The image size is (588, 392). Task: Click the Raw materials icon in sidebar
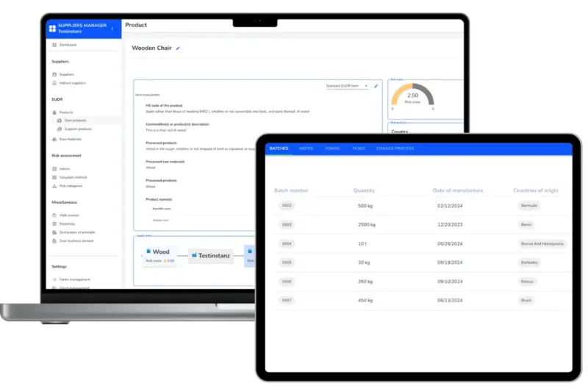pyautogui.click(x=54, y=139)
